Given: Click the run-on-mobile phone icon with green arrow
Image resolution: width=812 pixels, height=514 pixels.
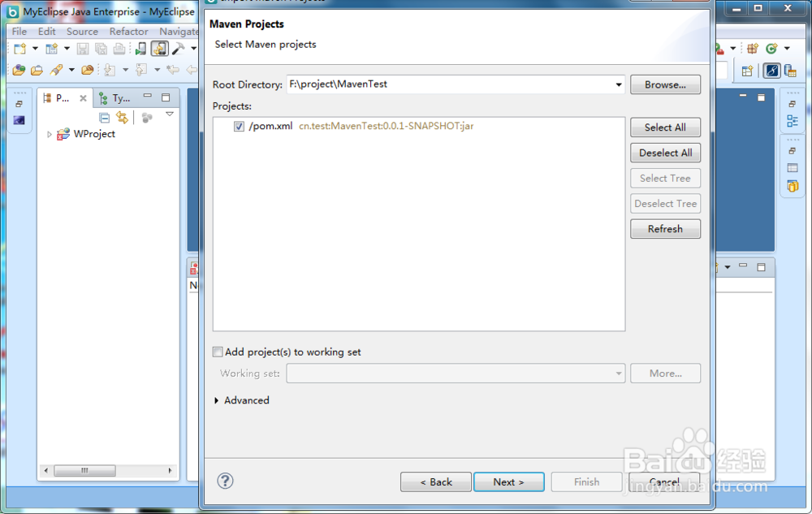Looking at the screenshot, I should [x=140, y=49].
